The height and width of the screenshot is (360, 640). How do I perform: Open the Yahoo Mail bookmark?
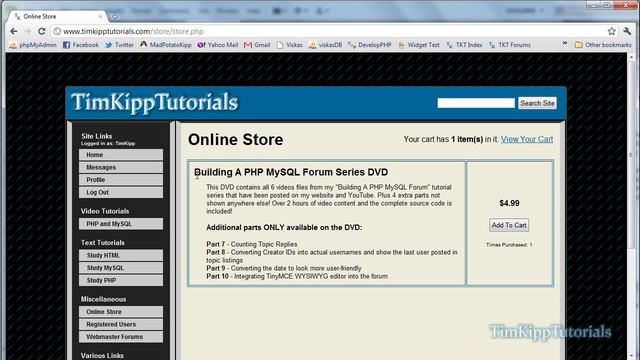[x=218, y=45]
